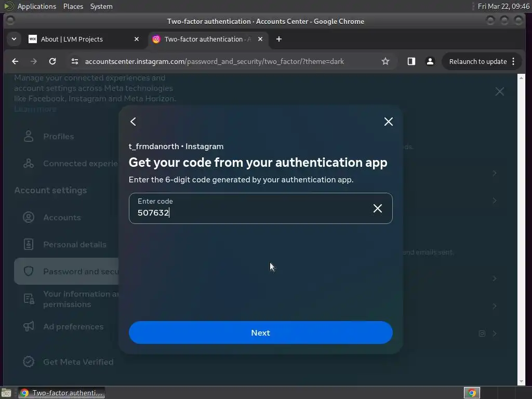
Task: Open Connected experiences
Action: (80, 164)
